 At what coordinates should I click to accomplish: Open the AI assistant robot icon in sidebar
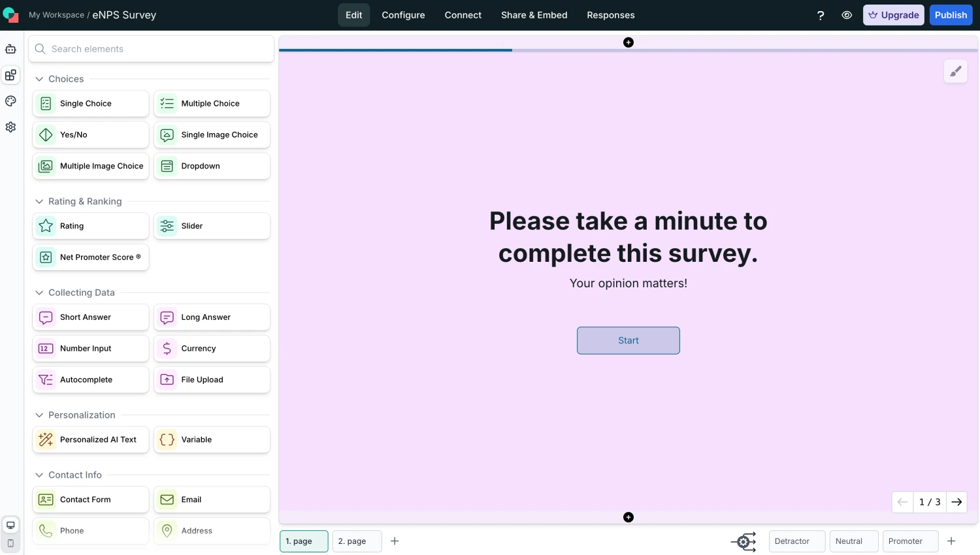[x=10, y=49]
